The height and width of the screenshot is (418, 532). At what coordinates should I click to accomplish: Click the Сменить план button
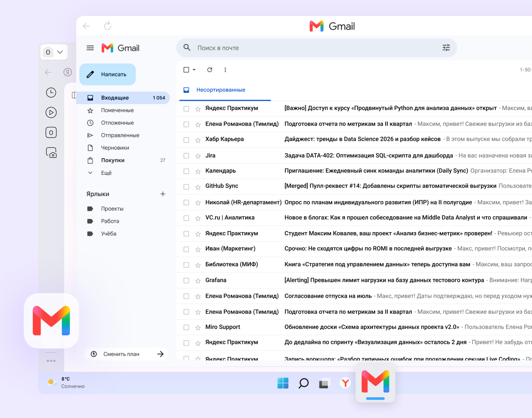click(126, 354)
